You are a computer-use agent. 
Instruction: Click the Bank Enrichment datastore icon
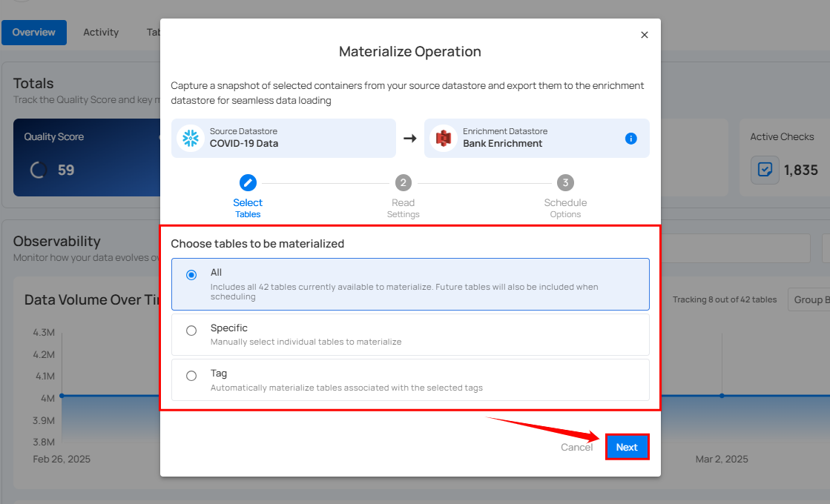point(444,138)
